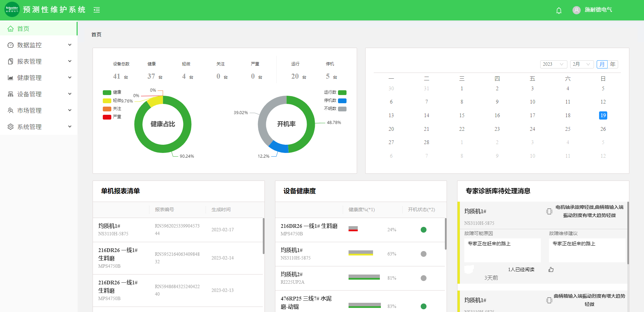Open the 2月 month dropdown
Viewport: 644px width, 312px height.
tap(582, 64)
